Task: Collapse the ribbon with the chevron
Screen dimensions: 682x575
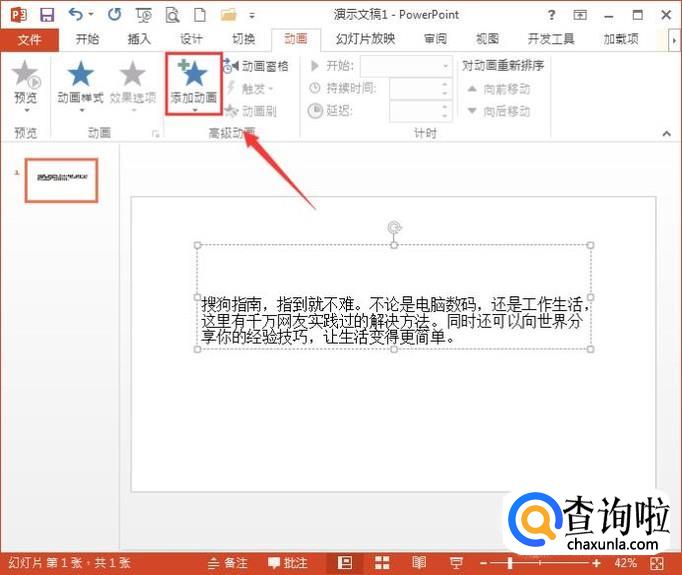Action: click(666, 134)
